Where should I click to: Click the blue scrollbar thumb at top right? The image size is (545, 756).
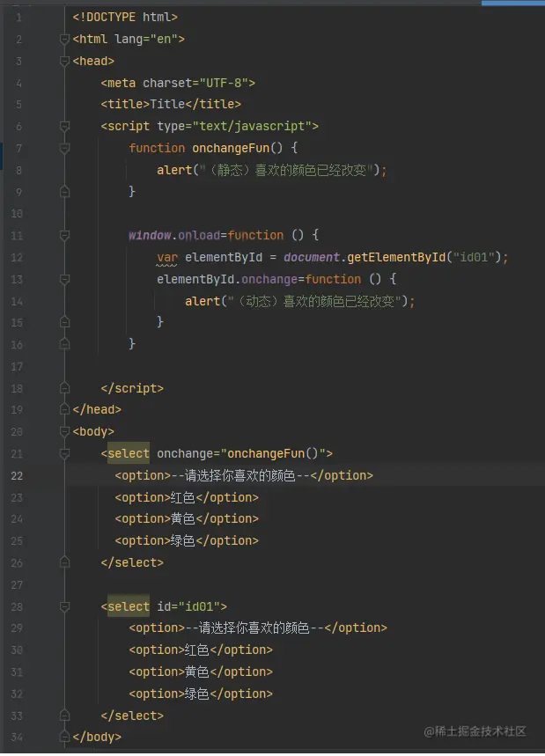(x=512, y=3)
